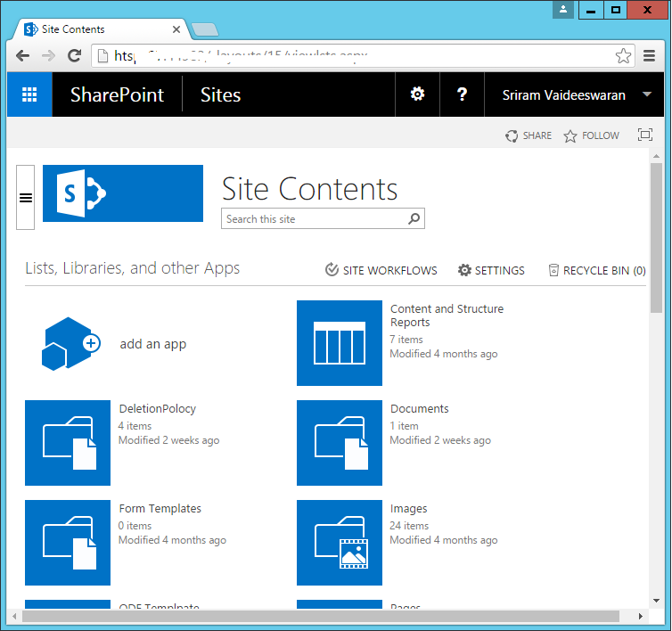Screen dimensions: 672x631
Task: Click the vertical scrollbar up arrow
Action: (656, 156)
